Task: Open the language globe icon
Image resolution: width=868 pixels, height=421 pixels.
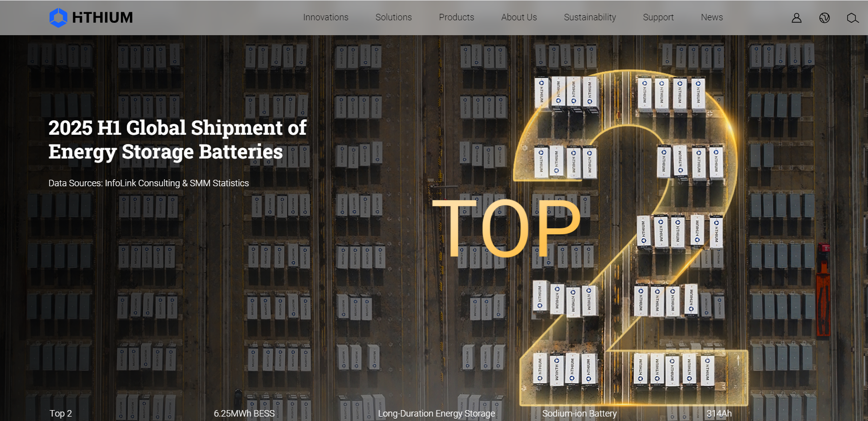Action: point(824,18)
